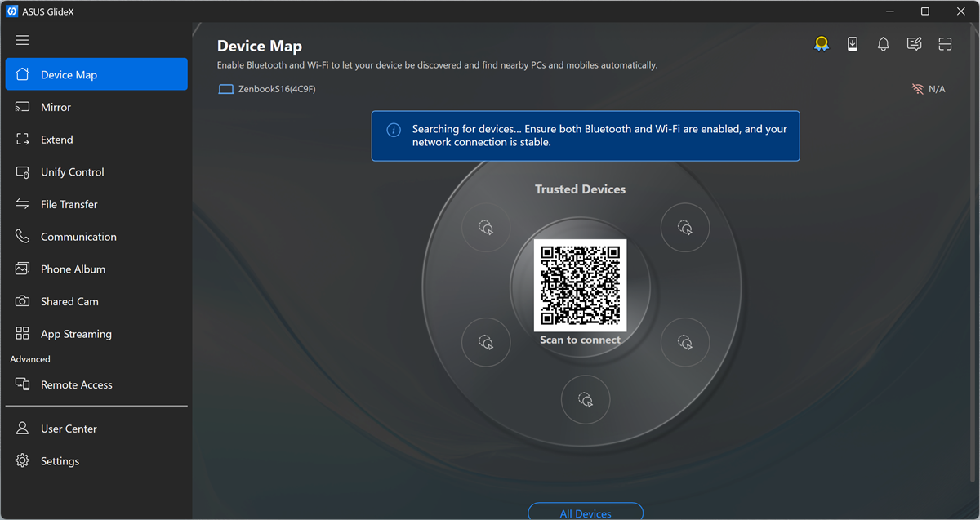Collapse the sidebar with the hamburger icon
The width and height of the screenshot is (980, 520).
point(22,40)
